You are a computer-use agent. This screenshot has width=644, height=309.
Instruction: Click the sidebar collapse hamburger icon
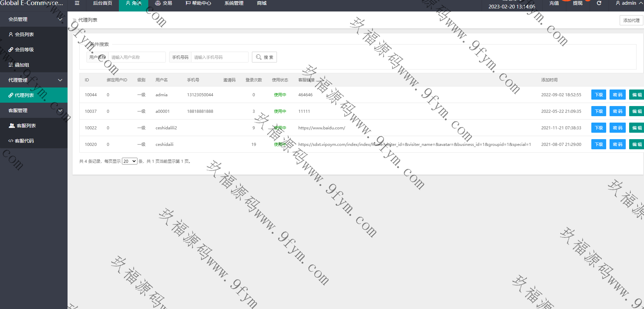pyautogui.click(x=77, y=3)
